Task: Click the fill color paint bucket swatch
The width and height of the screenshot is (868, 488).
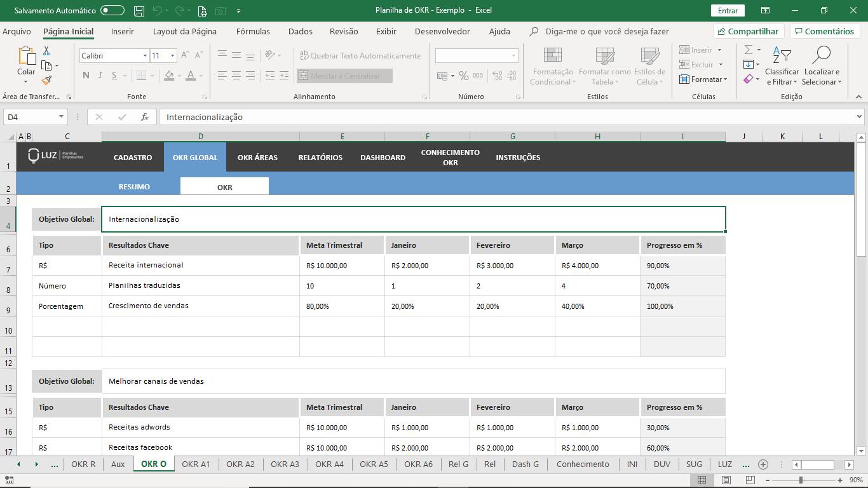Action: coord(169,76)
